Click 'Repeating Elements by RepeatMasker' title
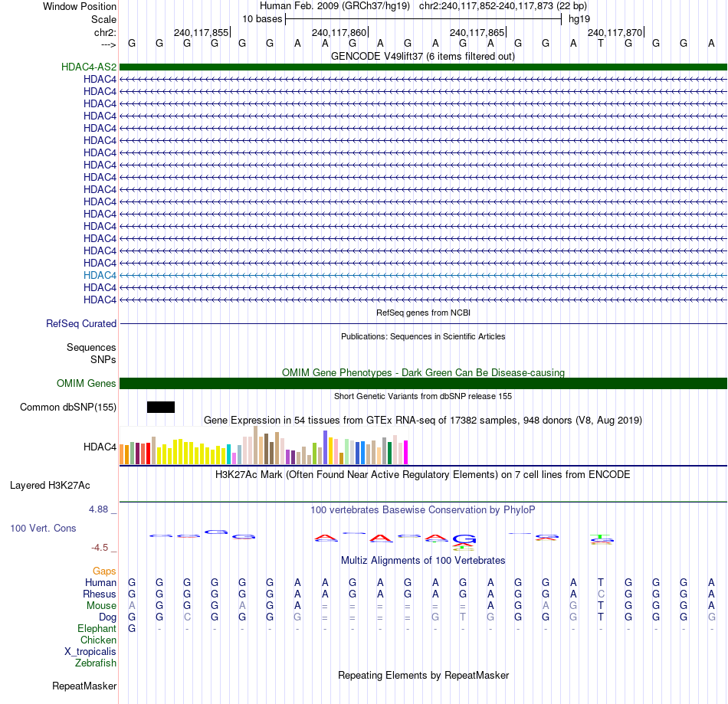This screenshot has width=728, height=704. pos(424,675)
